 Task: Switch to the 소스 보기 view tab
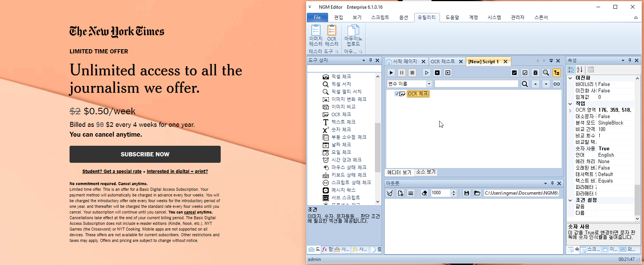[426, 172]
